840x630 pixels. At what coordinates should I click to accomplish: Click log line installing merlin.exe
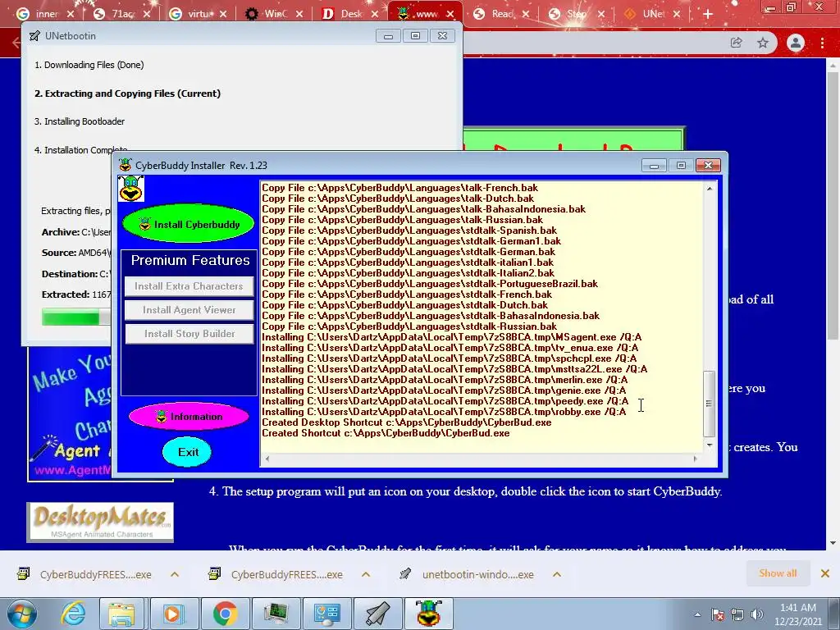444,380
